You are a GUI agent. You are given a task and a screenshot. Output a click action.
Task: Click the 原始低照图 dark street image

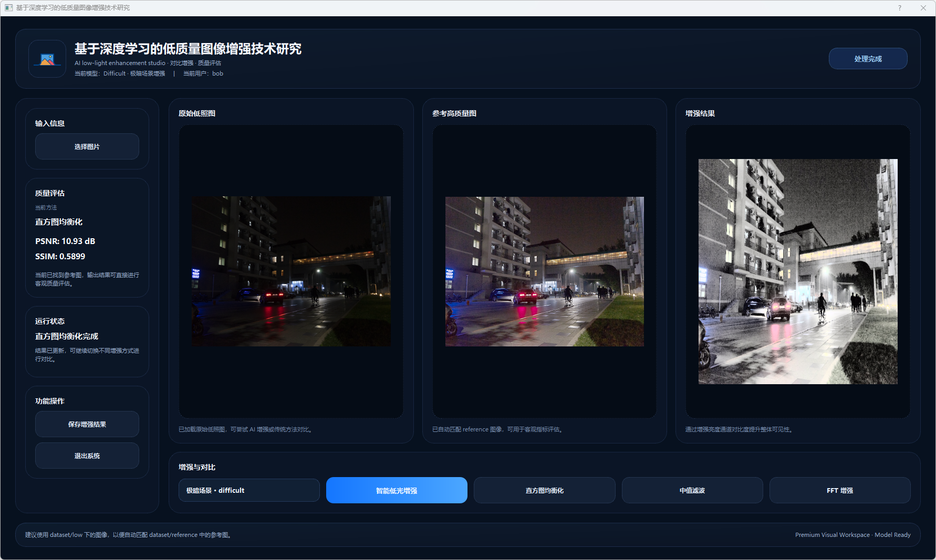click(291, 271)
